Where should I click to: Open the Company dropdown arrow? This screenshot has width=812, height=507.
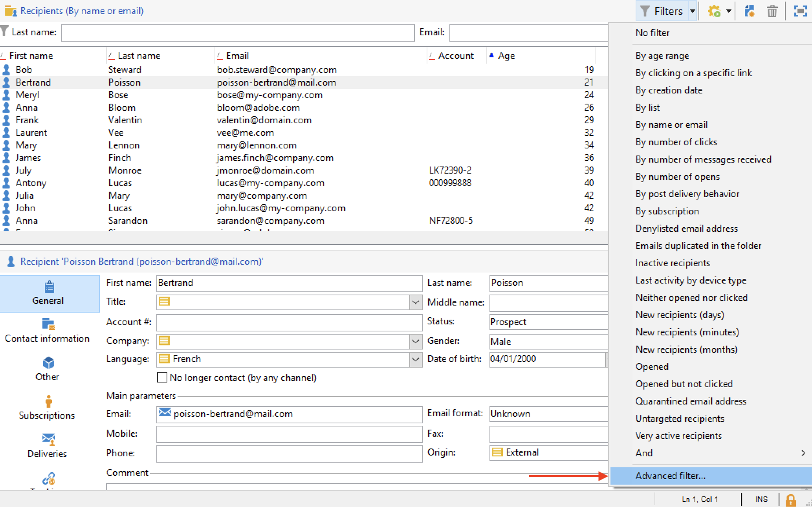point(416,341)
